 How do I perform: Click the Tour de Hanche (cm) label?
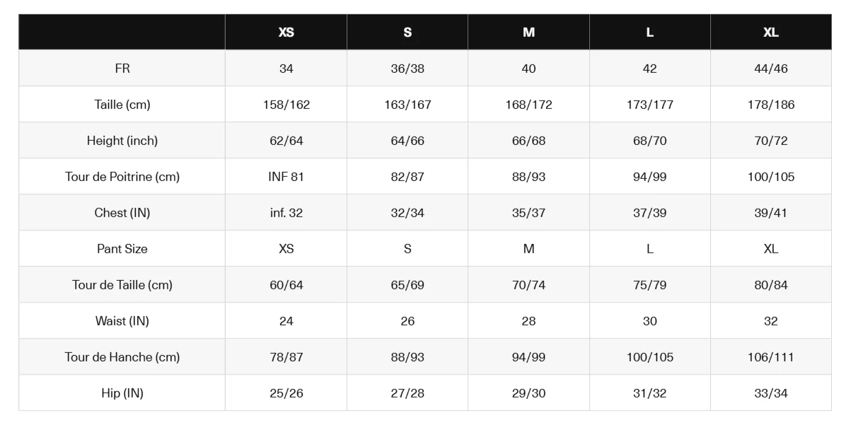(122, 357)
